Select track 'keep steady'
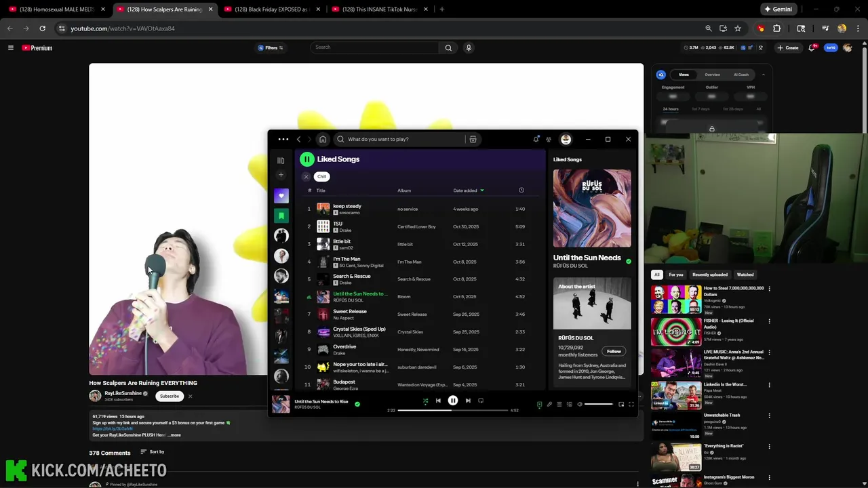Viewport: 868px width, 488px height. pyautogui.click(x=347, y=206)
